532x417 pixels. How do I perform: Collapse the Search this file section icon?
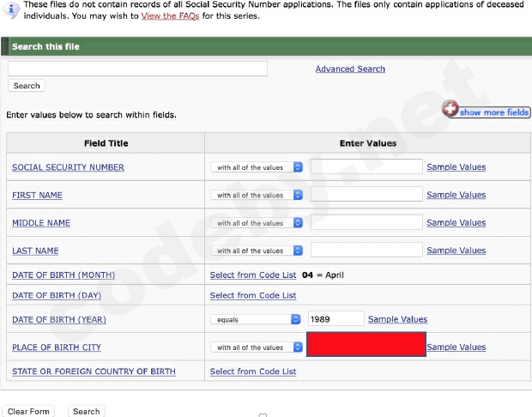tap(7, 46)
